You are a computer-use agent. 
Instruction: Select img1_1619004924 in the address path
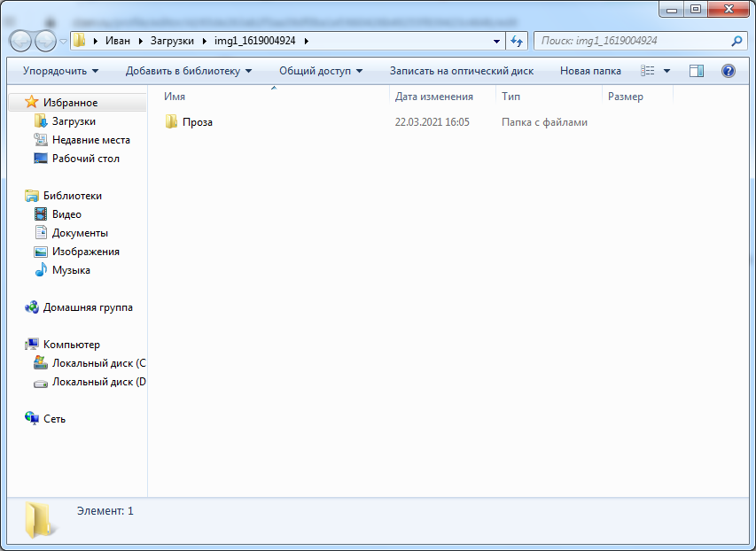click(254, 41)
